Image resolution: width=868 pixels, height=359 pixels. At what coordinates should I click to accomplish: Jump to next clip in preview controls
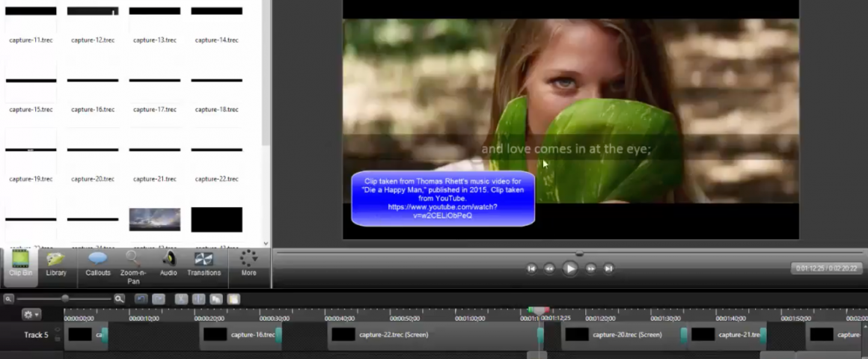point(608,269)
